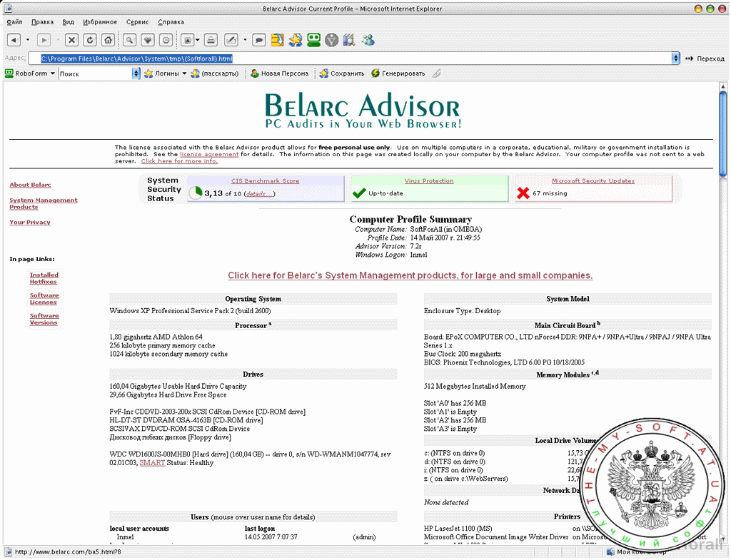Viewport: 731px width, 560px height.
Task: Open the Сервис menu
Action: coord(137,22)
